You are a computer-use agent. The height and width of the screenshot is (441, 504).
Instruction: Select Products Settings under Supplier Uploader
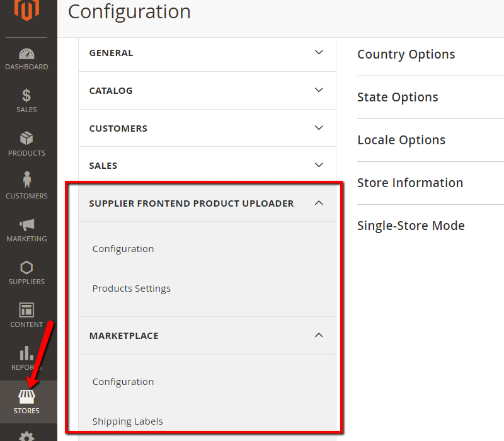132,289
